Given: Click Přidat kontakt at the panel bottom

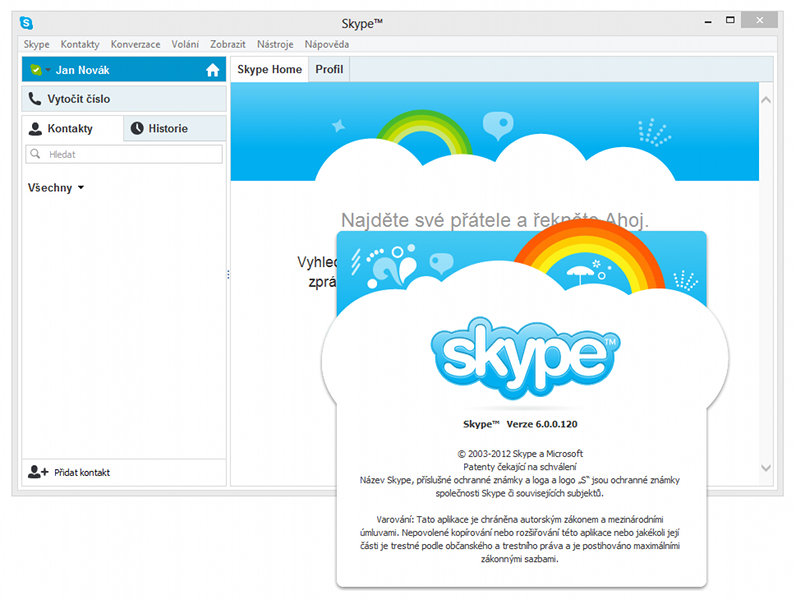Looking at the screenshot, I should click(124, 473).
